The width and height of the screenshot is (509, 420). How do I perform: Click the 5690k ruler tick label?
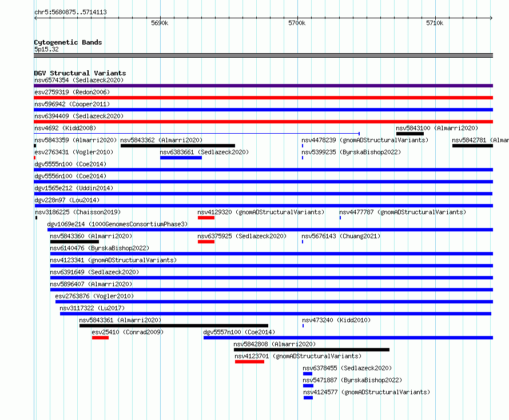click(x=160, y=23)
